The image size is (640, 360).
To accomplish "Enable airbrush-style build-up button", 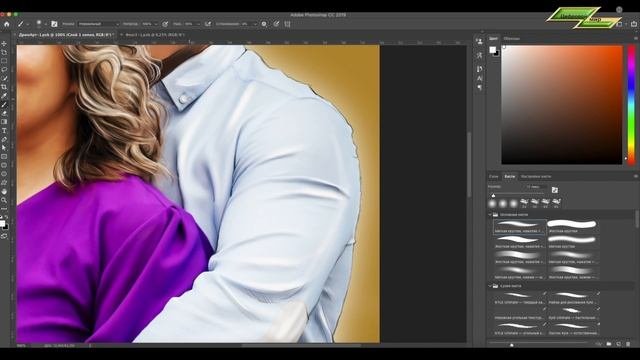I will click(x=208, y=24).
